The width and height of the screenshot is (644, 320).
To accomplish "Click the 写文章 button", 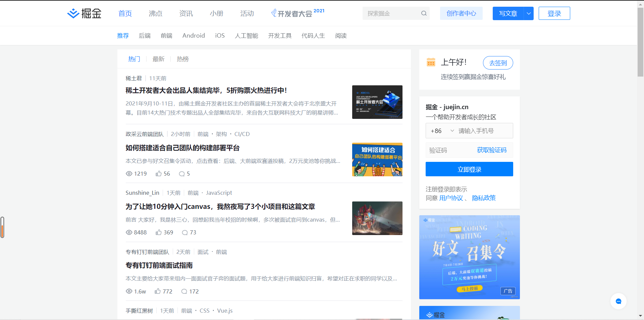I will (x=508, y=13).
